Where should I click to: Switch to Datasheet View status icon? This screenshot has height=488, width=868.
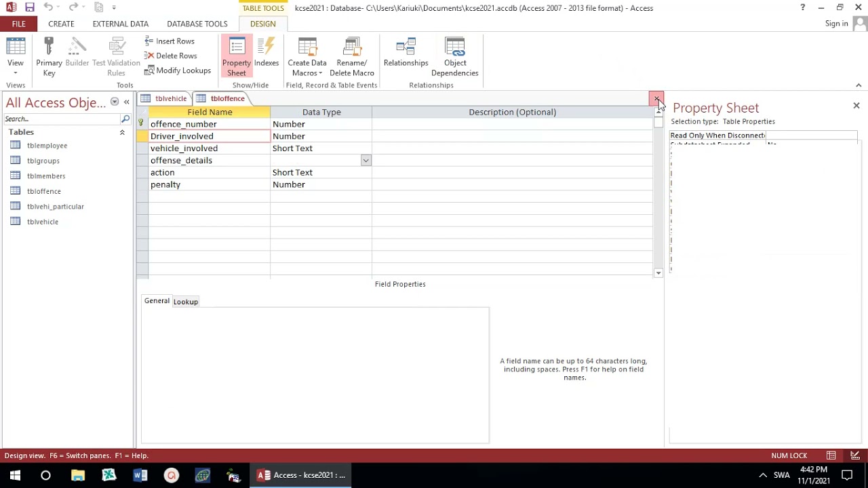click(831, 455)
